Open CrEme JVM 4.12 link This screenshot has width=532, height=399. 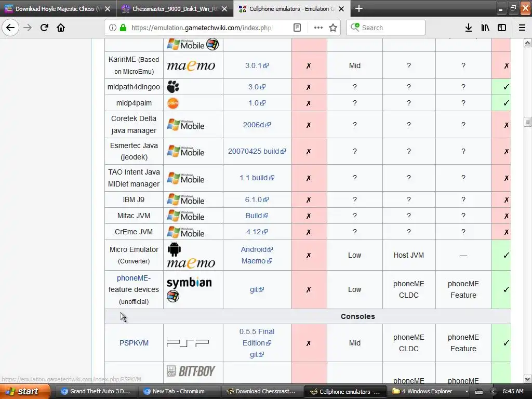[257, 232]
